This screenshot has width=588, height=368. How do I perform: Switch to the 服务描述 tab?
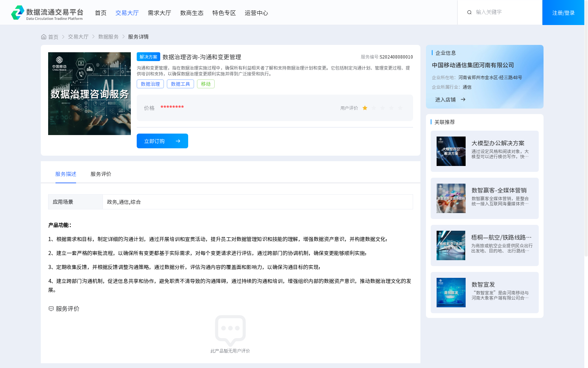coord(66,174)
